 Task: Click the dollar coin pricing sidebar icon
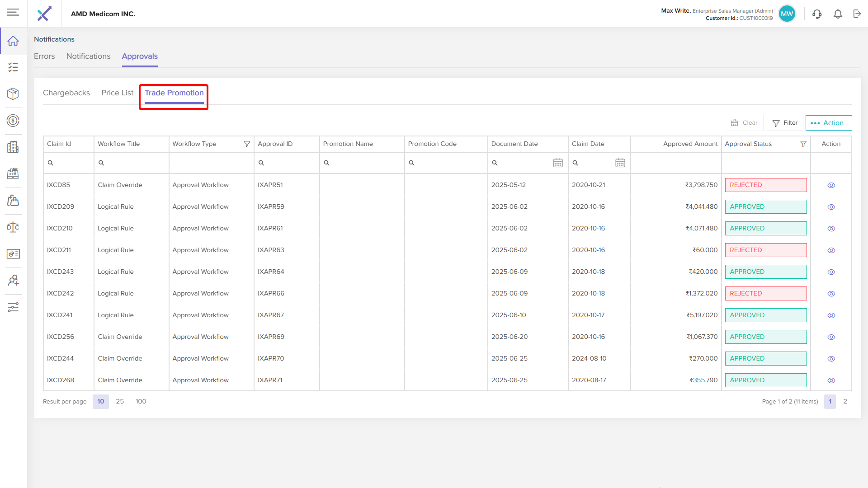pyautogui.click(x=13, y=121)
